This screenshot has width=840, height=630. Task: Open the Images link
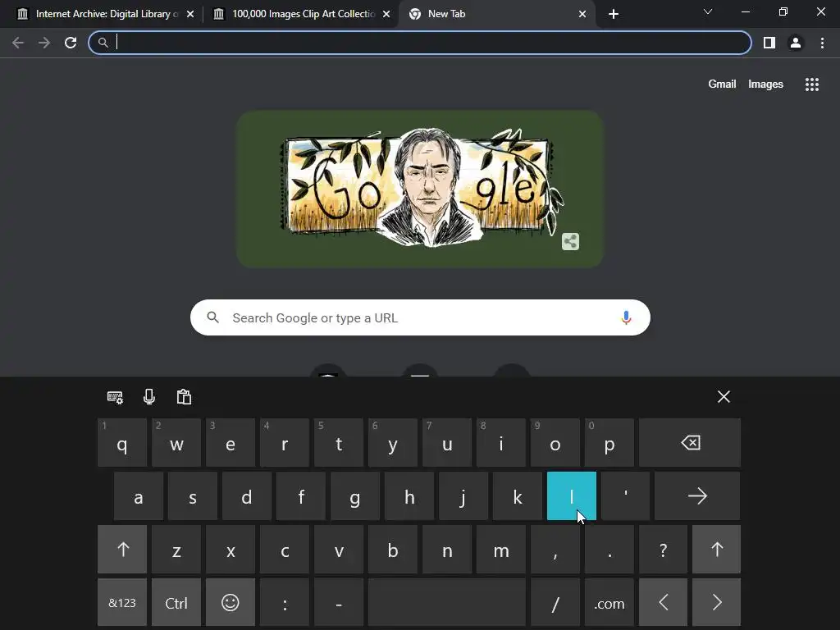pos(765,84)
